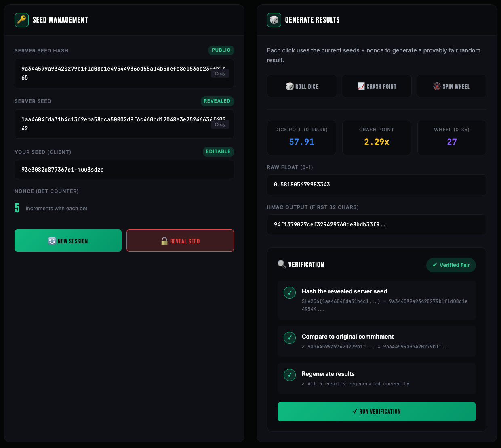Click the dice roll result 57.91
Viewport: 501px width, 448px height.
(x=301, y=142)
